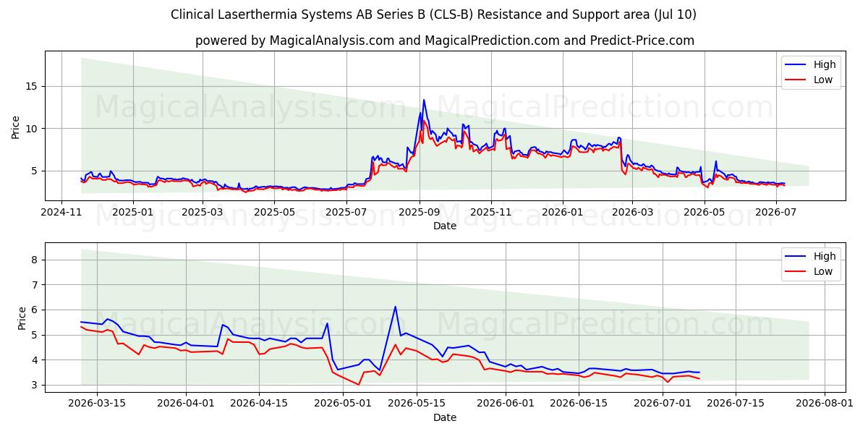Click the '2026-05-15' x-axis label
The width and height of the screenshot is (868, 434).
click(x=416, y=404)
